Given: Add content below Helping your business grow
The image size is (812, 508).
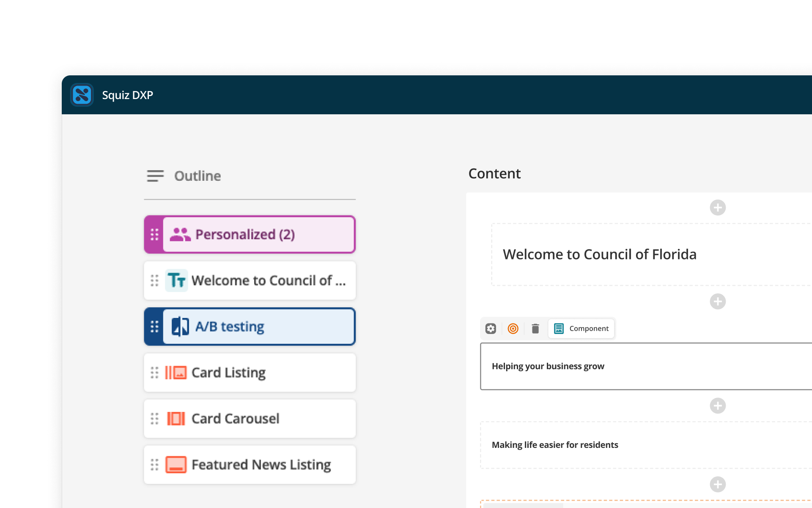Looking at the screenshot, I should [718, 406].
